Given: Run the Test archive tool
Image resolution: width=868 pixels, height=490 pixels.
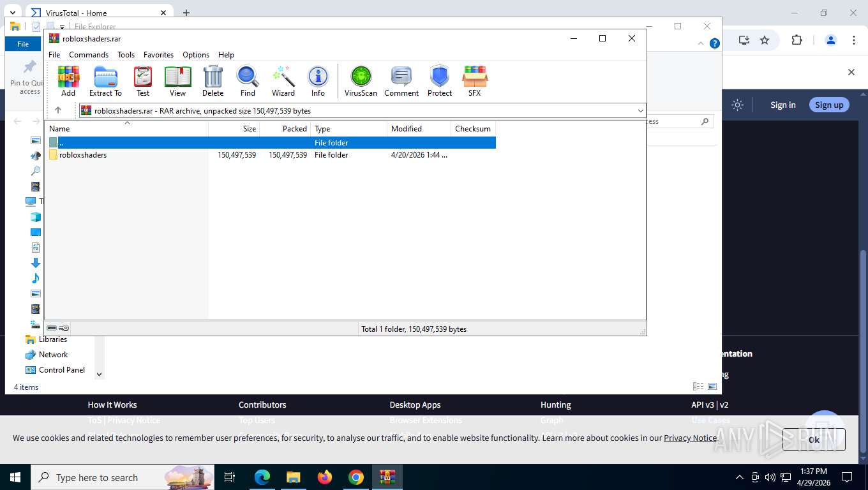Looking at the screenshot, I should pyautogui.click(x=143, y=81).
